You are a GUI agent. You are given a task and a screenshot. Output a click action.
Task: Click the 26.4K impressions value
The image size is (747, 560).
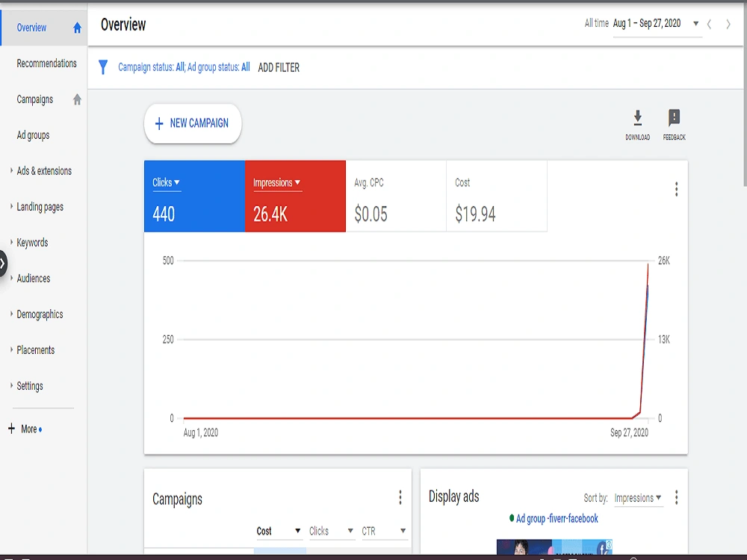(270, 214)
